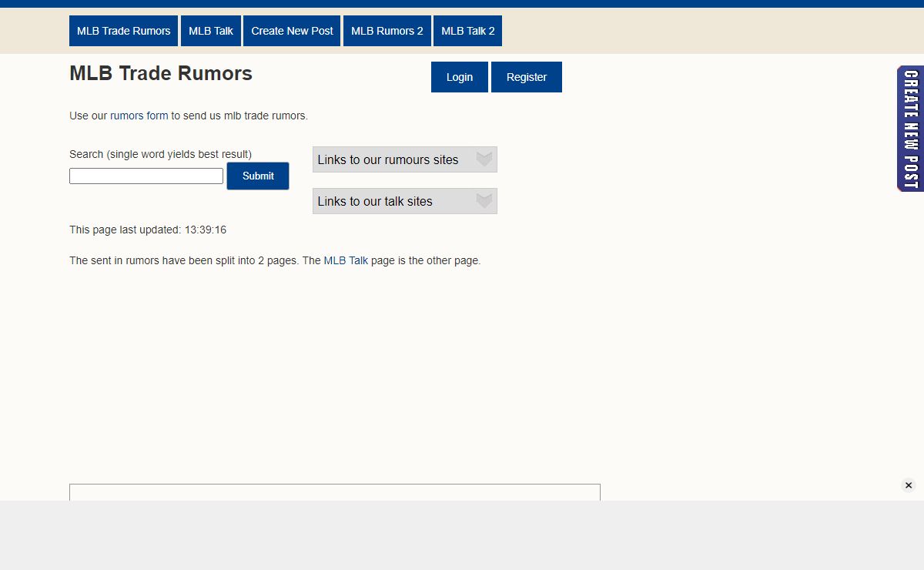Focus the search text field
924x570 pixels.
[146, 176]
